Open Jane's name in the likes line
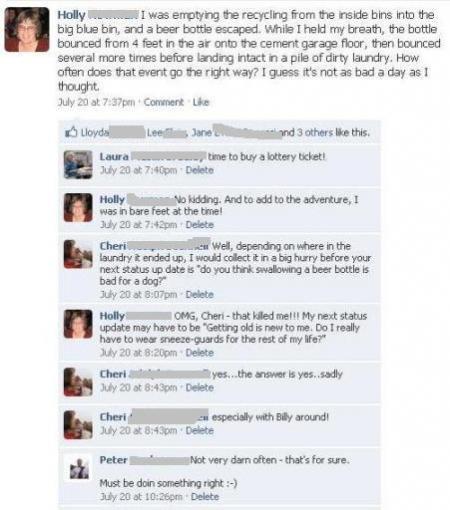Viewport: 450px width, 510px height. coord(202,132)
